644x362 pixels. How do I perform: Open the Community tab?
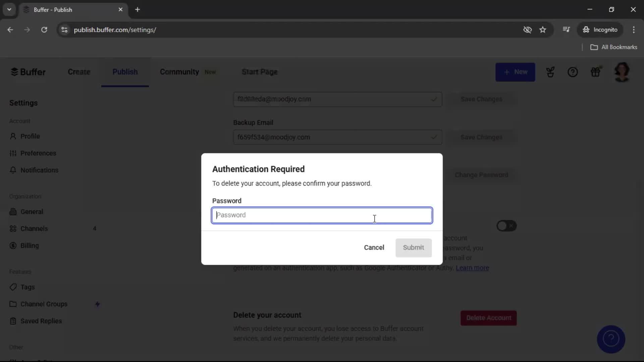(x=179, y=72)
